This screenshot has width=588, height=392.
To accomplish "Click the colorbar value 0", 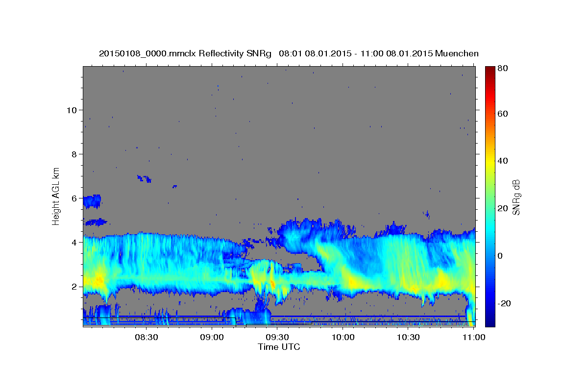I will (500, 256).
